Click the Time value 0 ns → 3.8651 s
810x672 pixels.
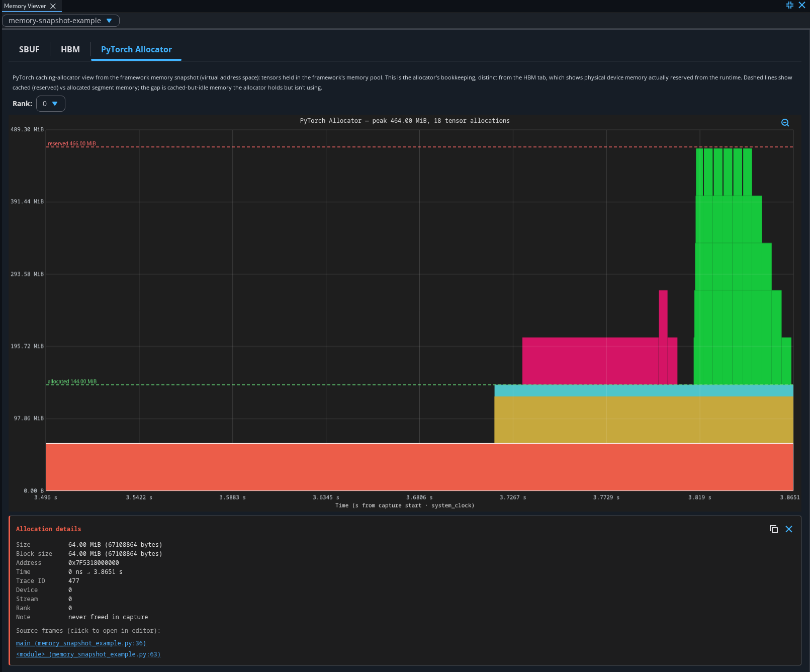[x=96, y=572]
